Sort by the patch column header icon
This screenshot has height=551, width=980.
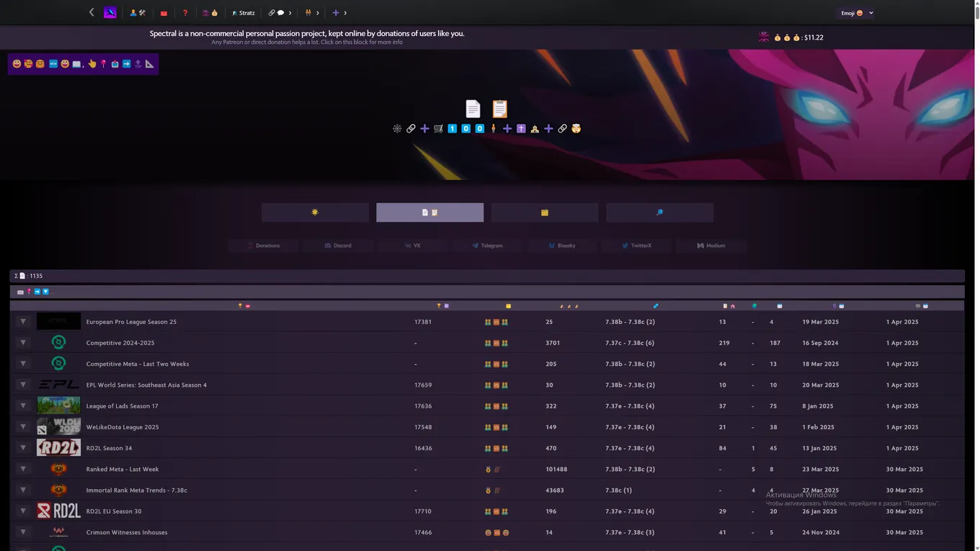click(656, 306)
